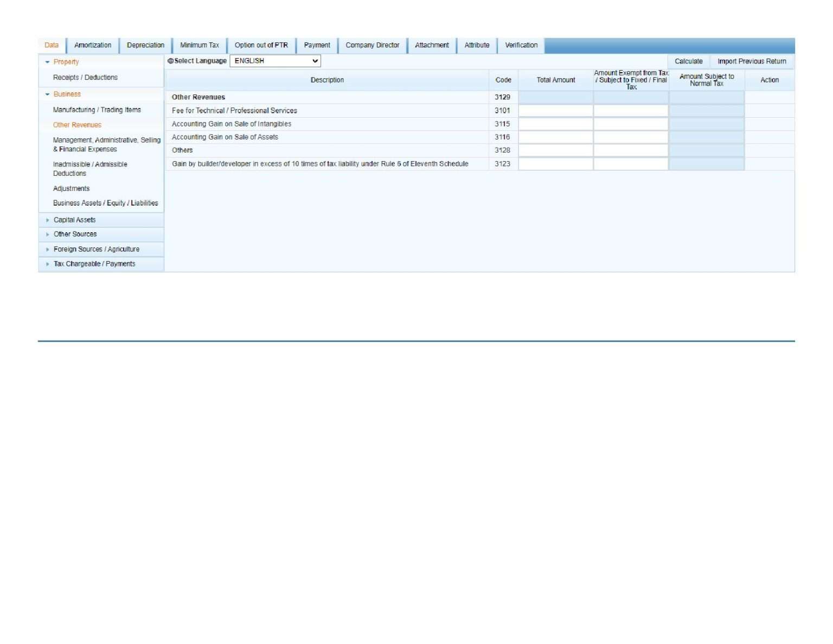
Task: Select the Company Director tab
Action: (x=372, y=46)
